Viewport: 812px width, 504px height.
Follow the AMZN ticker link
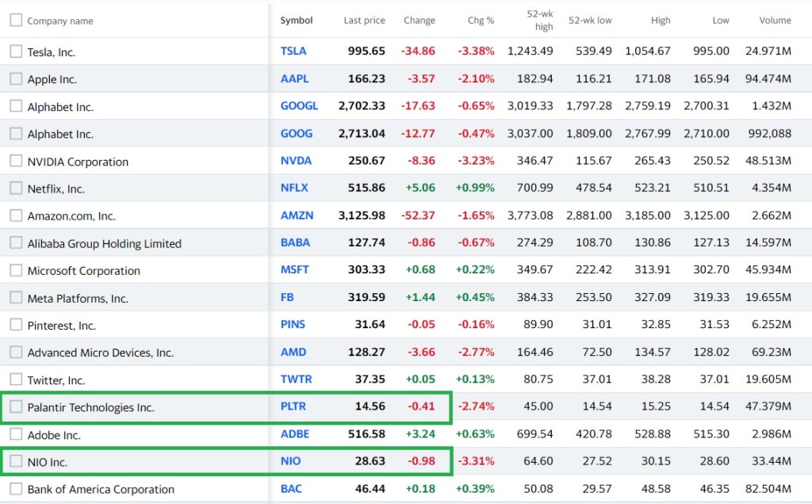coord(297,215)
